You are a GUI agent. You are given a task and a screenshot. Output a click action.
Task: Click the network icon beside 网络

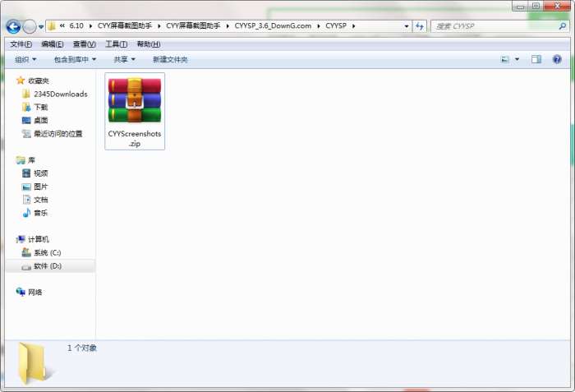pyautogui.click(x=21, y=292)
